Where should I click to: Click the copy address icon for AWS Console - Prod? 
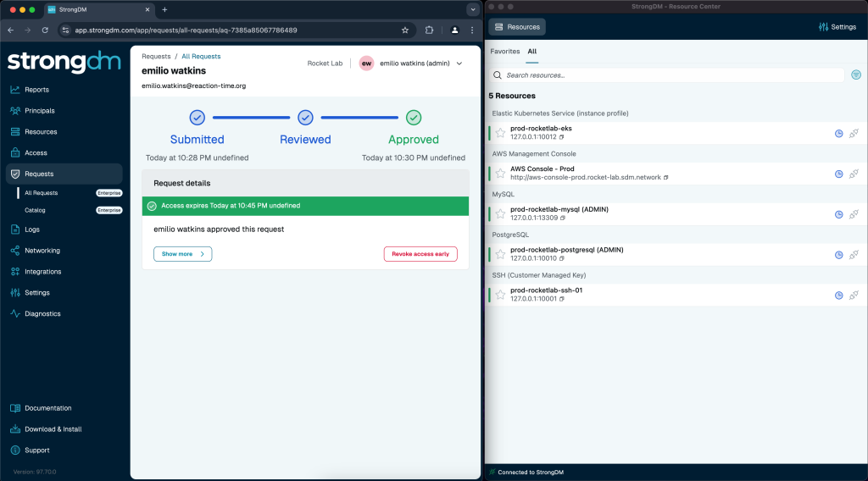(665, 178)
